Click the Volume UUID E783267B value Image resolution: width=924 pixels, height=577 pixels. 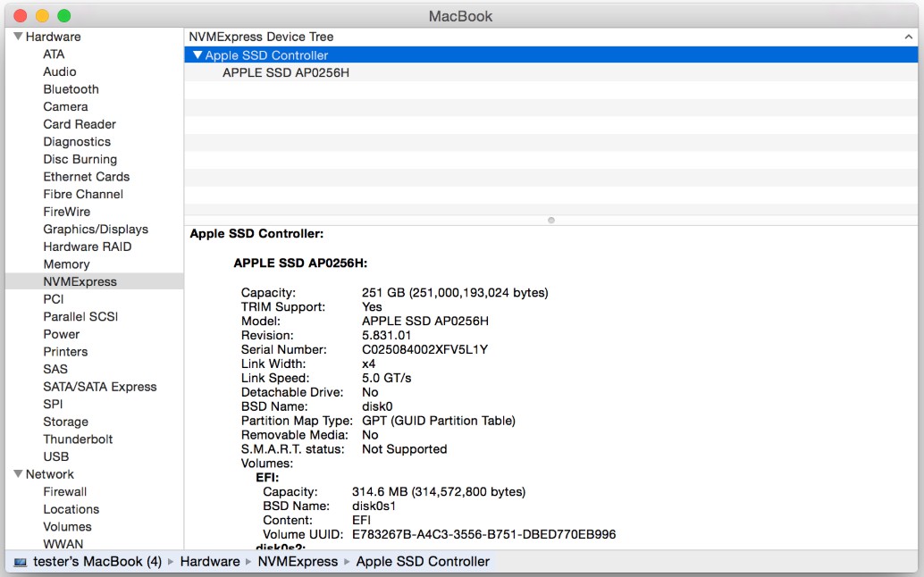pos(483,535)
